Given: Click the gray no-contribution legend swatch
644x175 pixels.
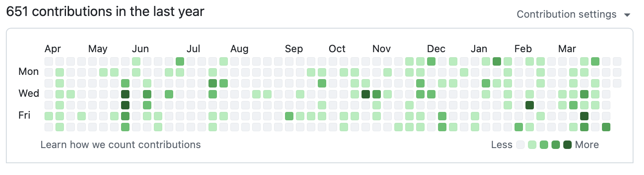Looking at the screenshot, I should click(x=520, y=145).
